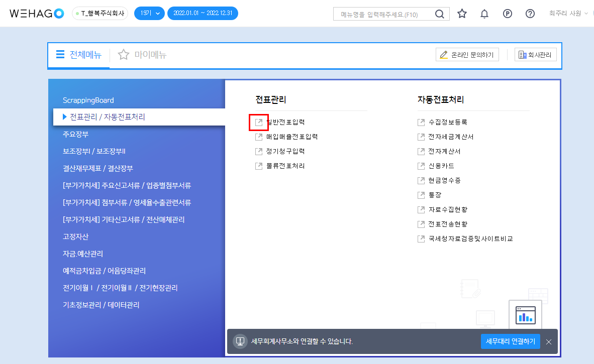Screen dimensions: 594x364
Task: Click the search magnifier icon
Action: pos(439,14)
